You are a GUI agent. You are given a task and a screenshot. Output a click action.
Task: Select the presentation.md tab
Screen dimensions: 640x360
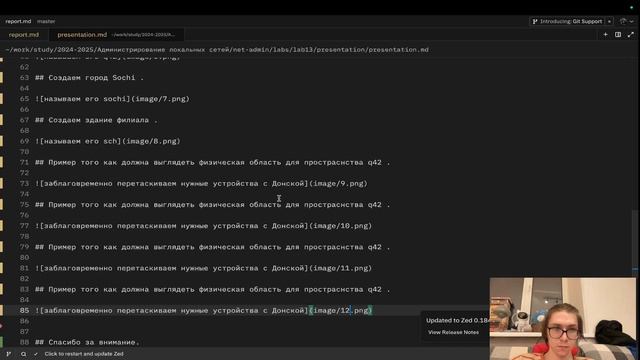(82, 35)
